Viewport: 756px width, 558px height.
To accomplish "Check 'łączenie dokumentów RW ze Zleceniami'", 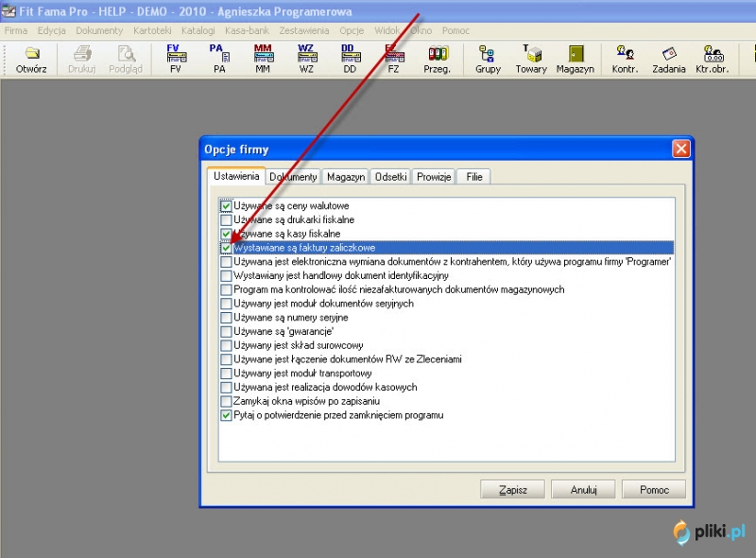I will pos(226,359).
